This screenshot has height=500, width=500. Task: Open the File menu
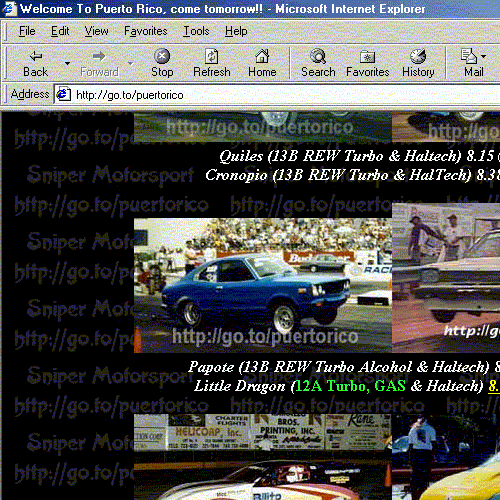27,31
